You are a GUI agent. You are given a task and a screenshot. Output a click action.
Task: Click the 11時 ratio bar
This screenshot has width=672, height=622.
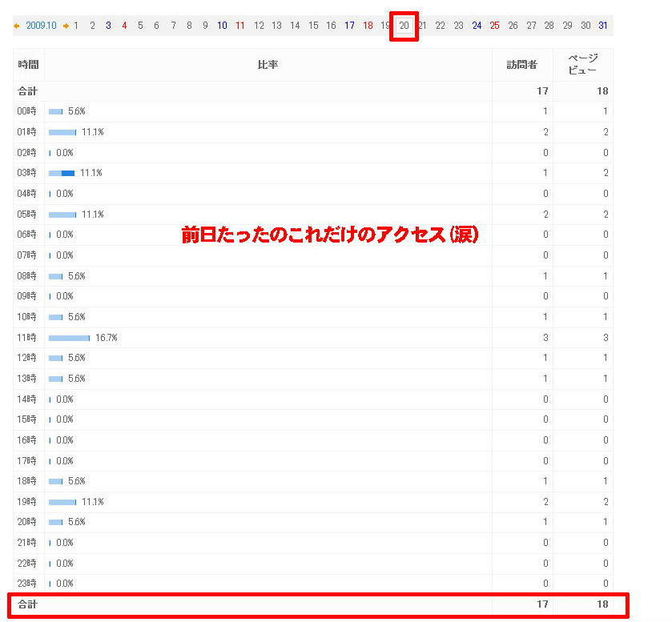[x=70, y=339]
